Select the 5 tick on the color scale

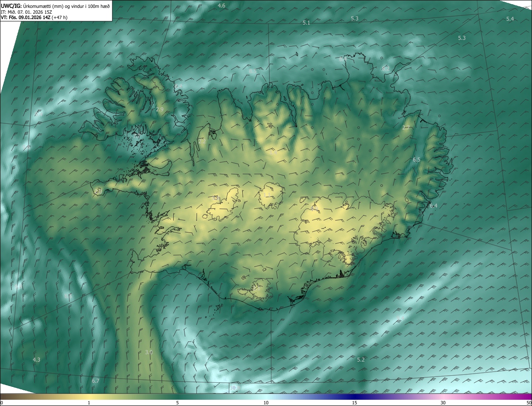point(177,403)
